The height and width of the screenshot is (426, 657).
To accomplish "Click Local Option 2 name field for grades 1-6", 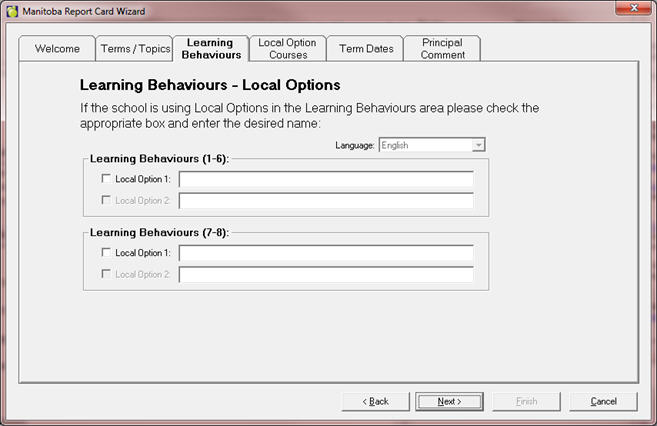I will (x=325, y=201).
